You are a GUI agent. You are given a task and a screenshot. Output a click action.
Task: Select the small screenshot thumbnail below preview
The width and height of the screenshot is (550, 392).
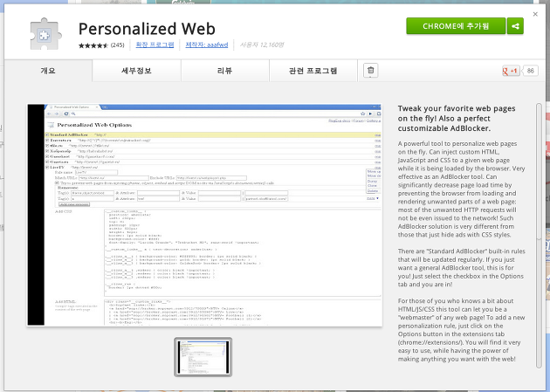click(203, 357)
